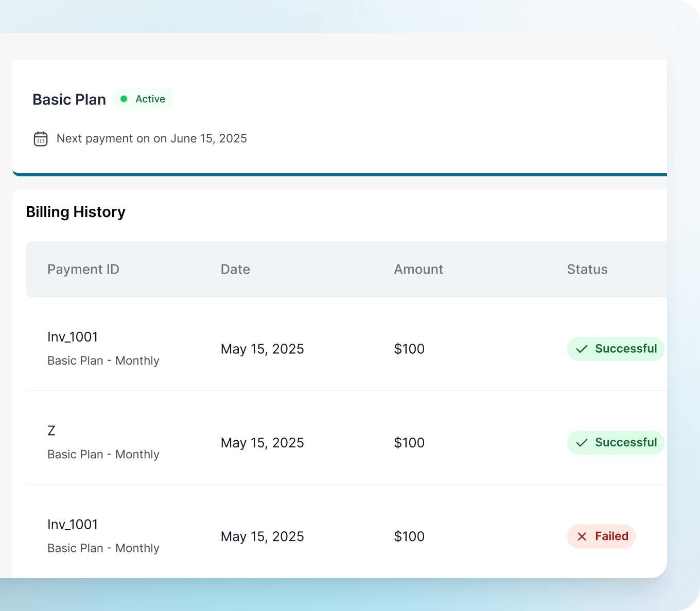Click the date in the Z payment row
This screenshot has width=700, height=611.
pyautogui.click(x=262, y=443)
